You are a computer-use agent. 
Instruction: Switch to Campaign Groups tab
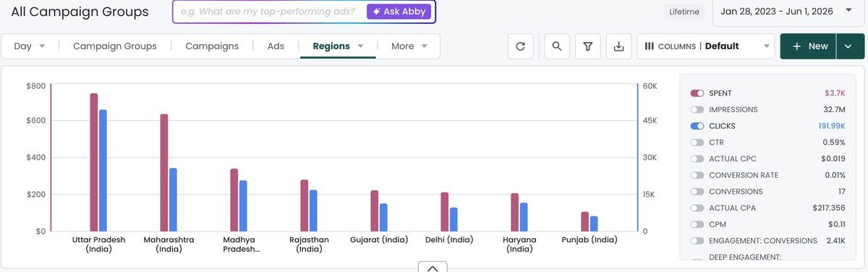[115, 46]
